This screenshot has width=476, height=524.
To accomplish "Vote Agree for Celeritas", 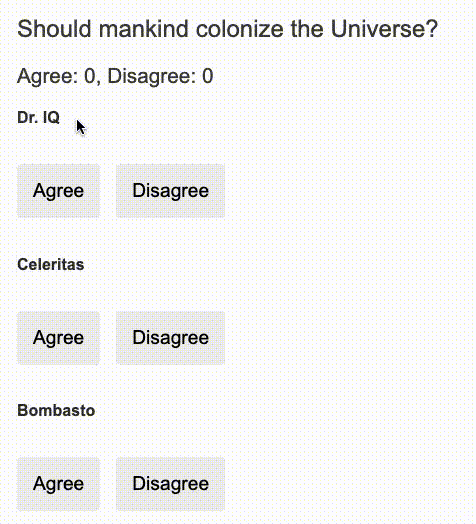I will pos(58,338).
